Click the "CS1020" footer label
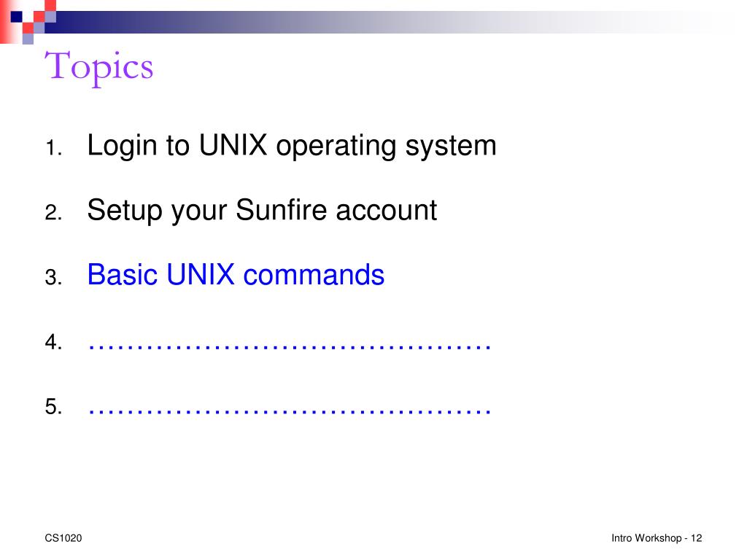Screen dimensions: 747x560 click(63, 538)
